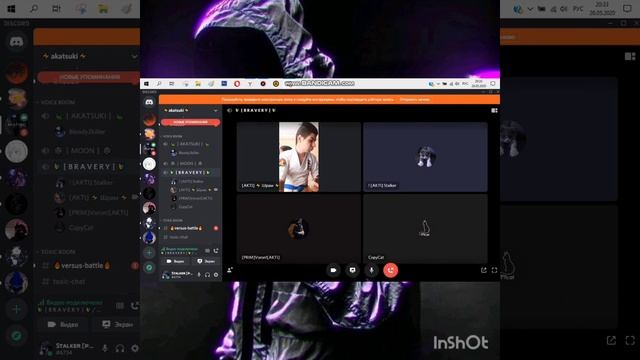
Task: Focus the webcam video tile of the karate user
Action: pos(299,157)
